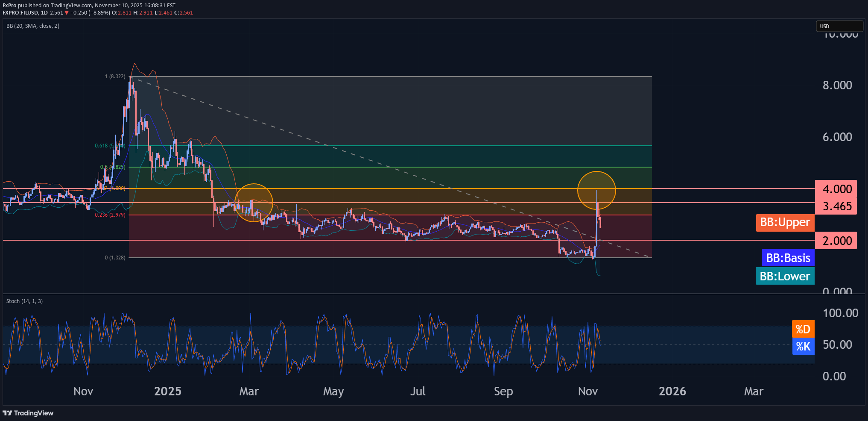Click the Fibonacci 0 (1.328) level label
Viewport: 868px width, 421px height.
(115, 258)
